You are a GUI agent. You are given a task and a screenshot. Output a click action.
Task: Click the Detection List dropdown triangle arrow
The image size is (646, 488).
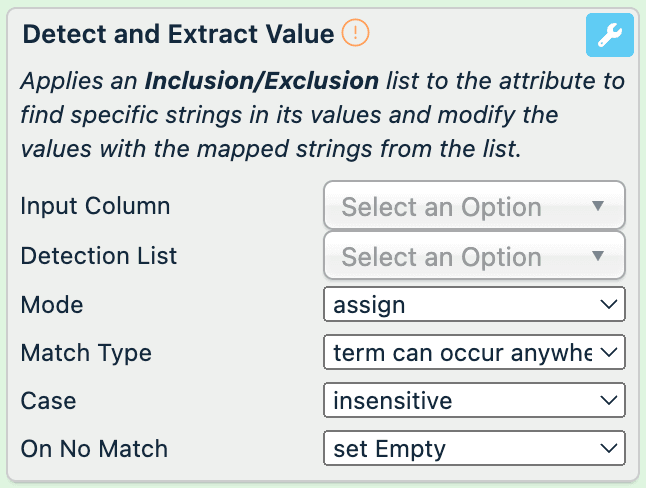click(x=598, y=256)
